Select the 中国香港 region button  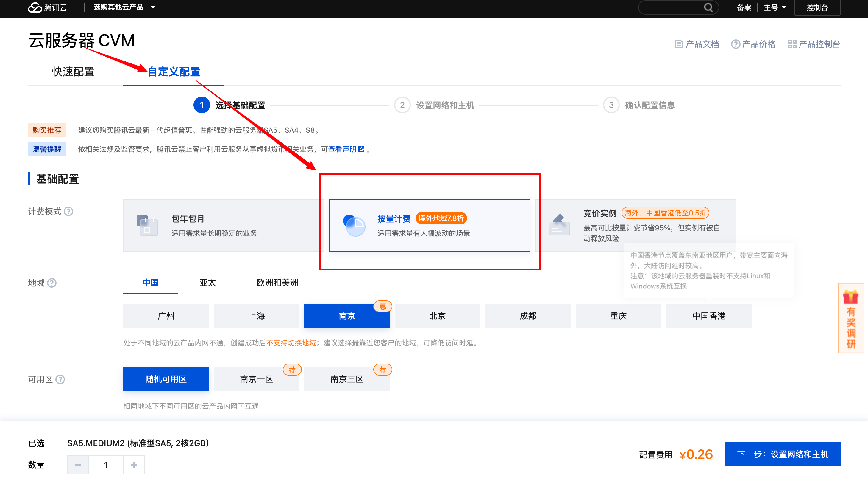(x=709, y=316)
